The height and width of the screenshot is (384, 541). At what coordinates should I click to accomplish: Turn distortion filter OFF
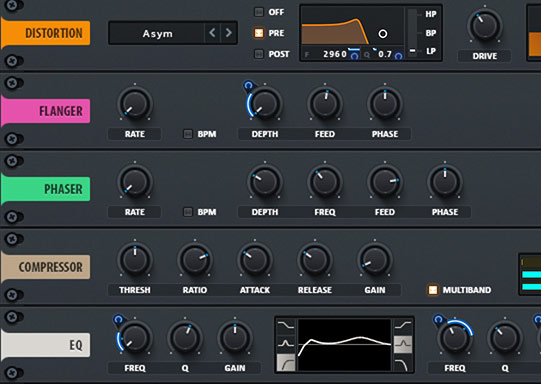coord(259,12)
